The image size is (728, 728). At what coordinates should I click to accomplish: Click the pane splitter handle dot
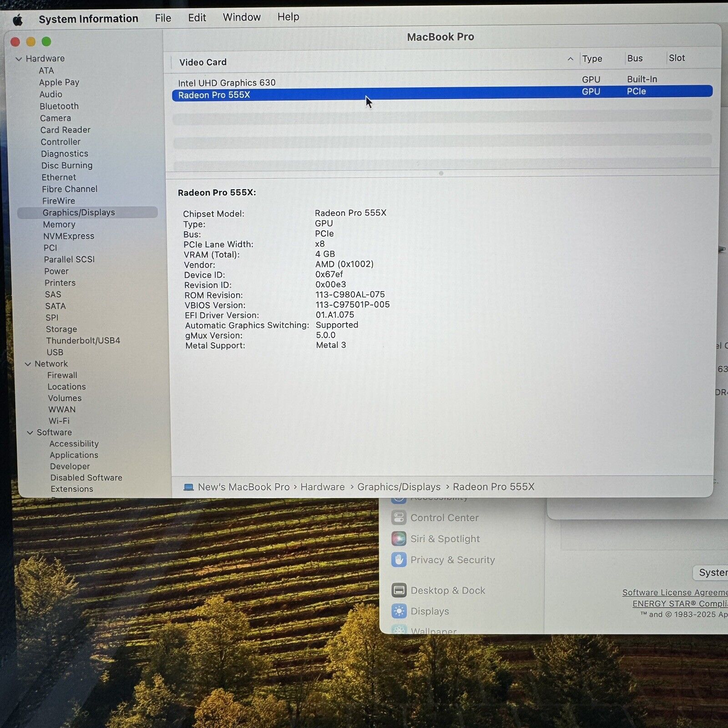[x=441, y=173]
